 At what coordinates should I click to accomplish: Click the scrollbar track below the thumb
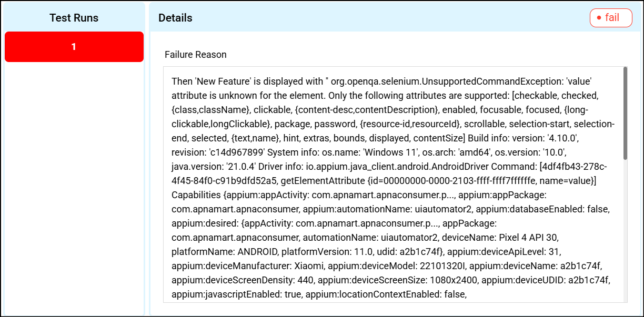pos(625,231)
